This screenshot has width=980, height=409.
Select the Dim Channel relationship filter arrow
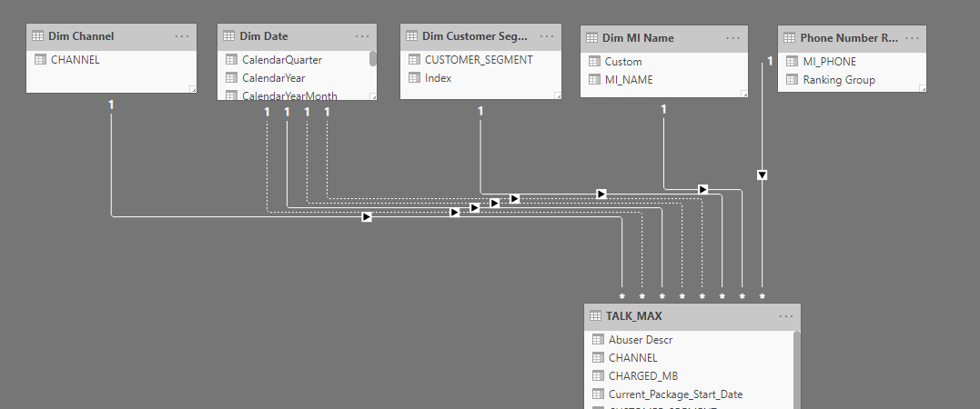[367, 216]
